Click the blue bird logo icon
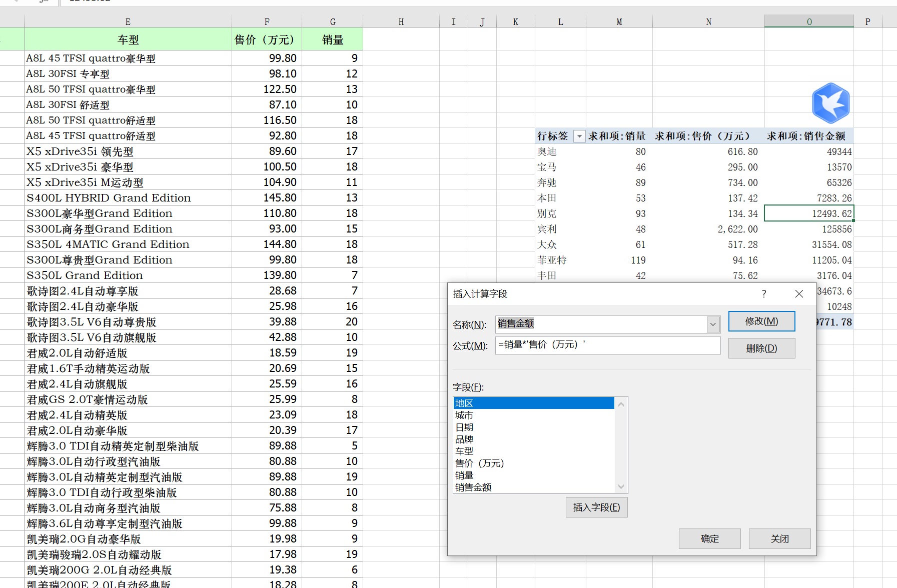The height and width of the screenshot is (588, 897). (x=830, y=103)
